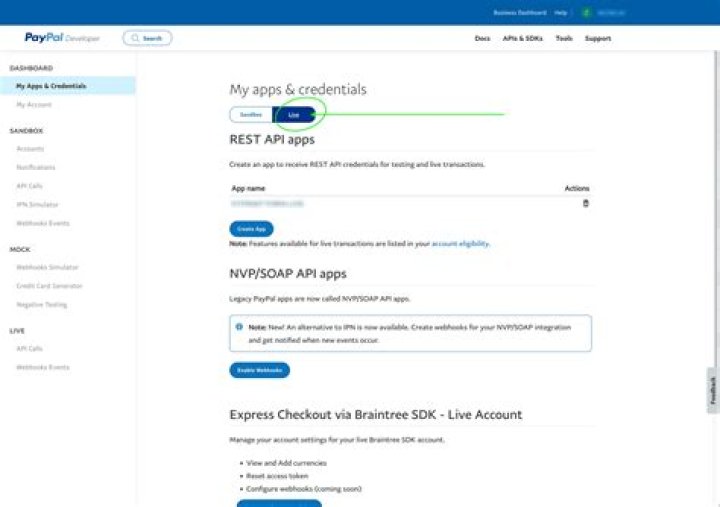Click the Enable Webhooks button
Viewport: 720px width, 507px height.
tap(259, 370)
